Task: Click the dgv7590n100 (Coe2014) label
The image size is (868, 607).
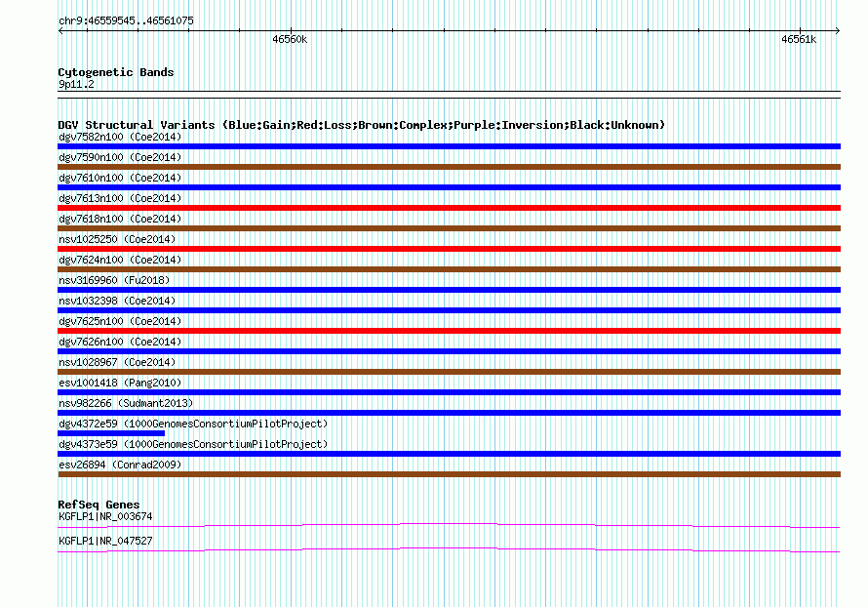Action: click(x=120, y=157)
